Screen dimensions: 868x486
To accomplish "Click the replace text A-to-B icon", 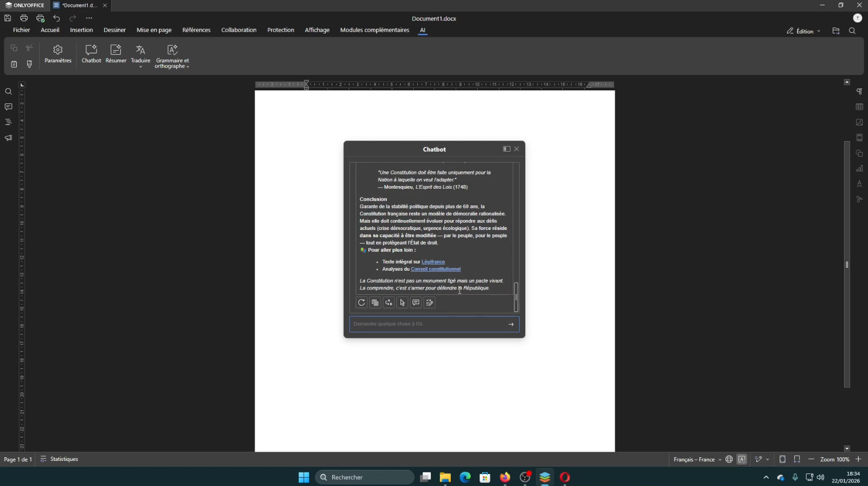I will (x=389, y=303).
